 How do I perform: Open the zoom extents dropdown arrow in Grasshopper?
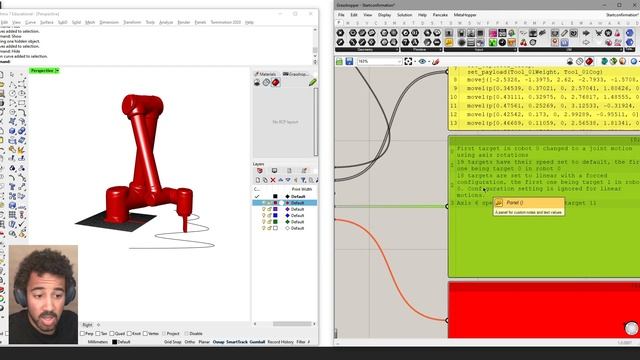coord(415,62)
